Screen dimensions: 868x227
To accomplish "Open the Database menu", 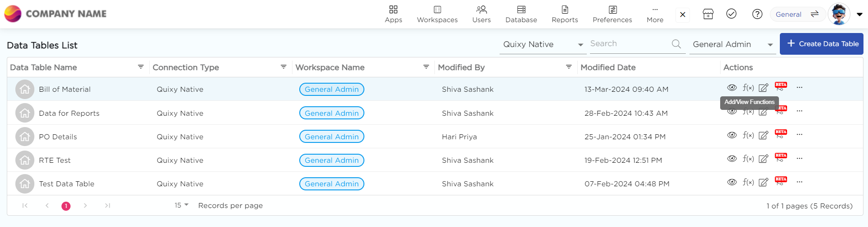I will tap(521, 14).
